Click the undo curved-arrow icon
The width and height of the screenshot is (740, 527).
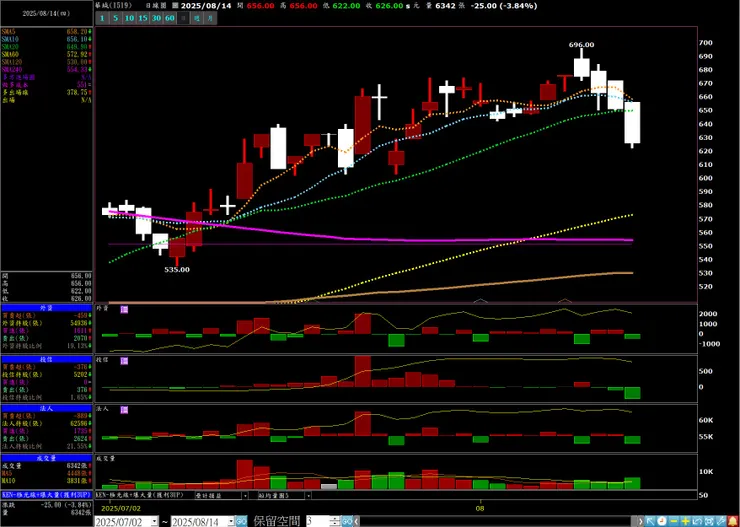click(698, 521)
